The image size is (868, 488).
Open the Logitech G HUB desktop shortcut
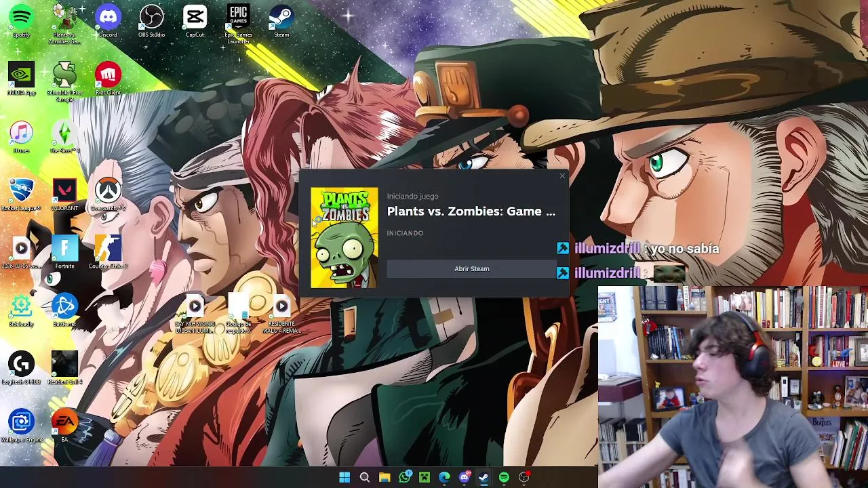[x=21, y=368]
